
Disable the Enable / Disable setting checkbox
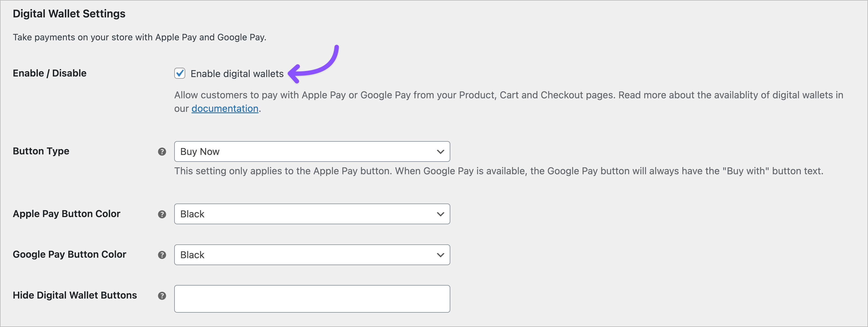[x=180, y=73]
